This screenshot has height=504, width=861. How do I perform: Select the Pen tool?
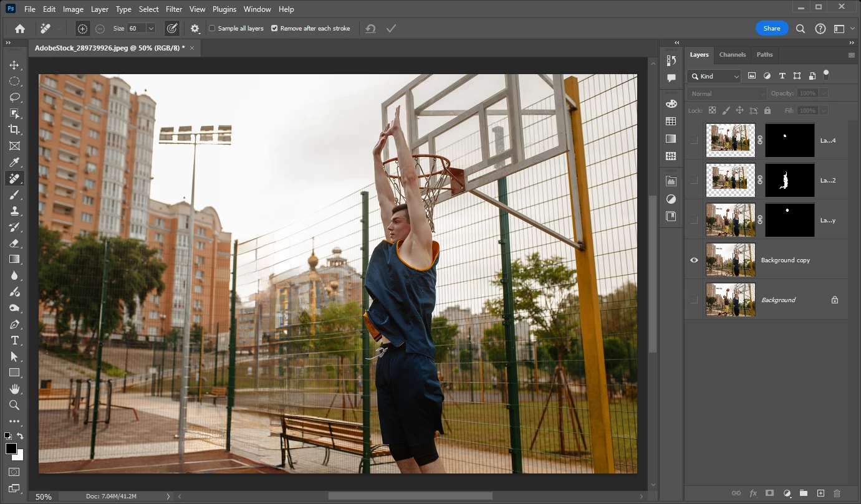pos(14,325)
